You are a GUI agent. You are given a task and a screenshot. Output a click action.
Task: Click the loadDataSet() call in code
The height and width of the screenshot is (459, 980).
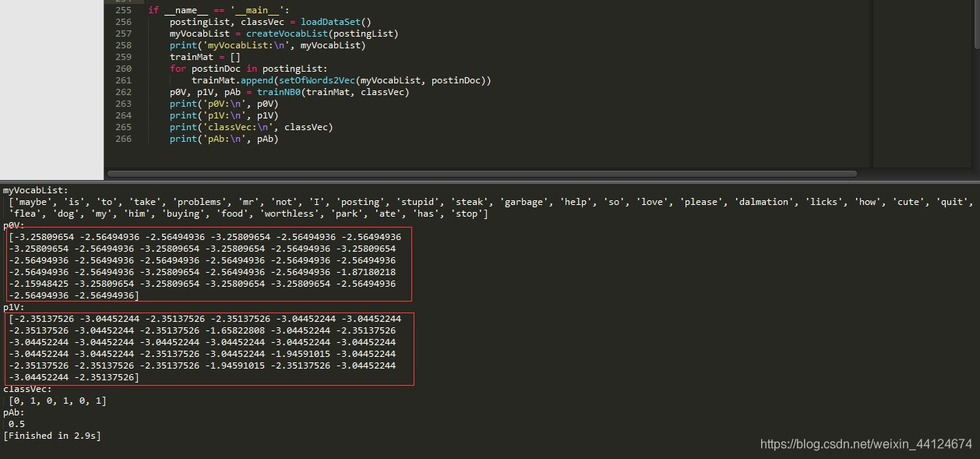pyautogui.click(x=337, y=22)
